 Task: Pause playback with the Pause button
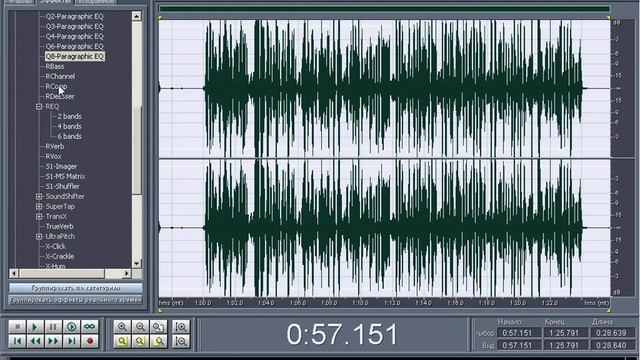pyautogui.click(x=53, y=327)
